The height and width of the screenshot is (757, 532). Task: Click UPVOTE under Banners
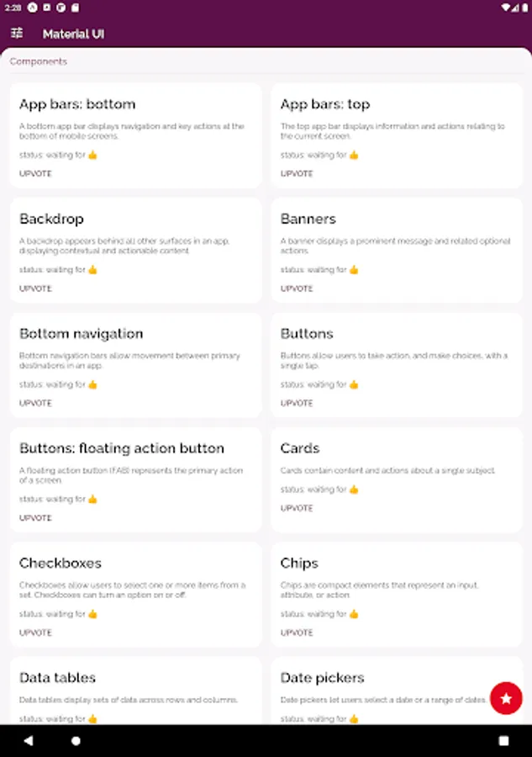297,289
